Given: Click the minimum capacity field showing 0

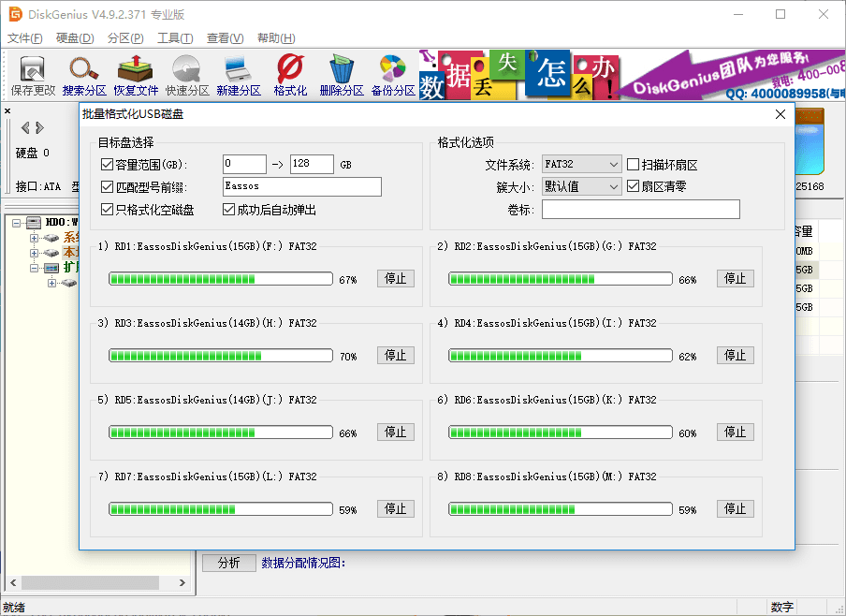Looking at the screenshot, I should pyautogui.click(x=244, y=164).
